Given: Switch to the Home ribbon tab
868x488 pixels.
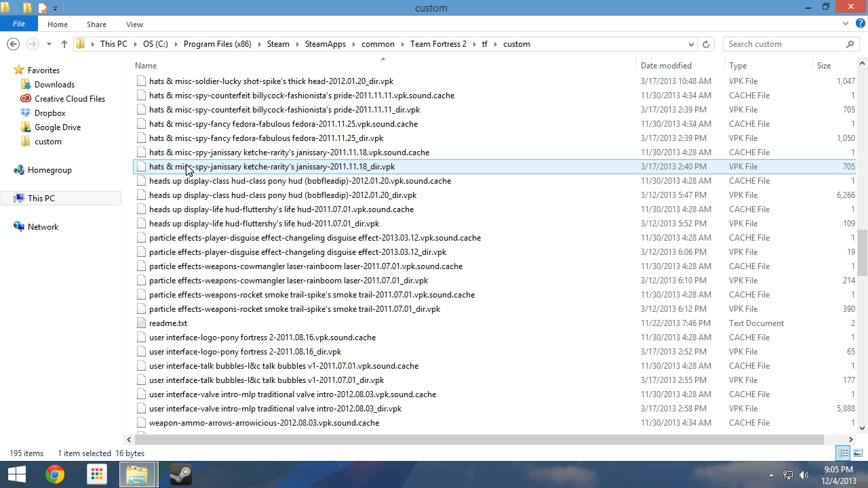Looking at the screenshot, I should [58, 24].
